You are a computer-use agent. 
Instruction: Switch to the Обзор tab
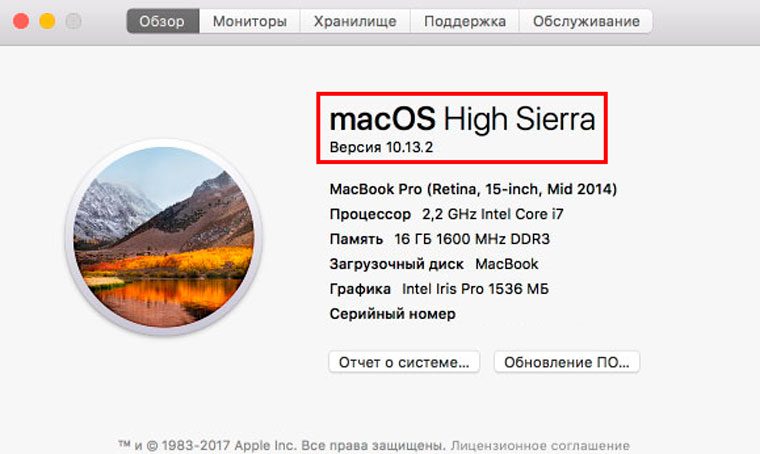tap(163, 21)
